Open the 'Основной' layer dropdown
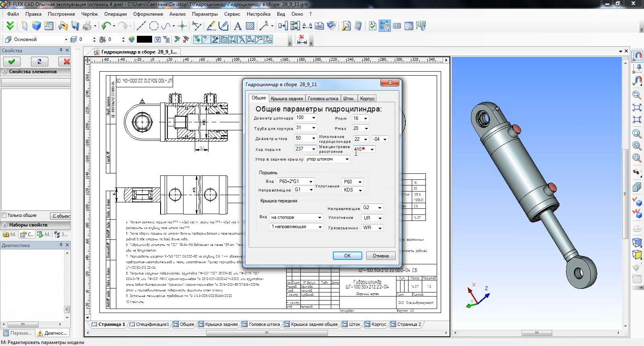The height and width of the screenshot is (346, 644). (x=66, y=39)
